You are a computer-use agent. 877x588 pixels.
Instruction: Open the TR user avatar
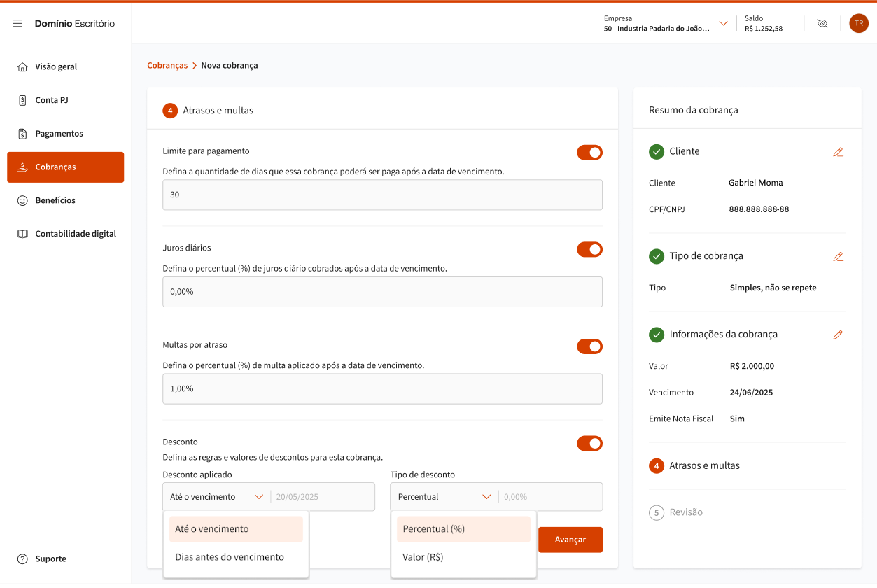858,23
